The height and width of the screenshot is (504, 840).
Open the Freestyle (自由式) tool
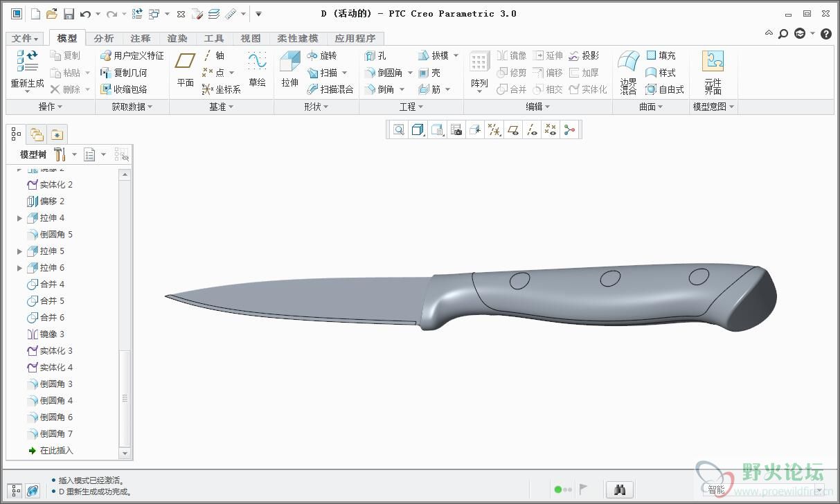[665, 89]
